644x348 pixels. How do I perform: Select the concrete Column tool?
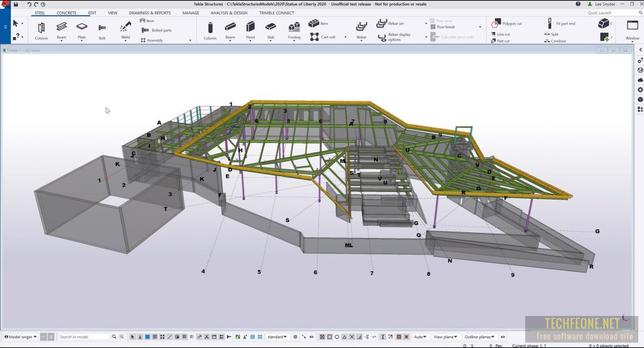coord(210,31)
